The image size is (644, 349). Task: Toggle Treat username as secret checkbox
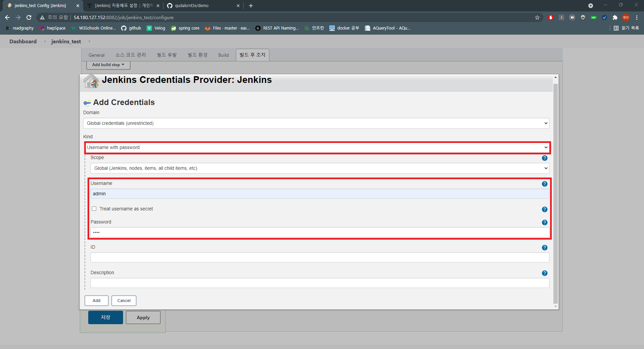tap(94, 209)
